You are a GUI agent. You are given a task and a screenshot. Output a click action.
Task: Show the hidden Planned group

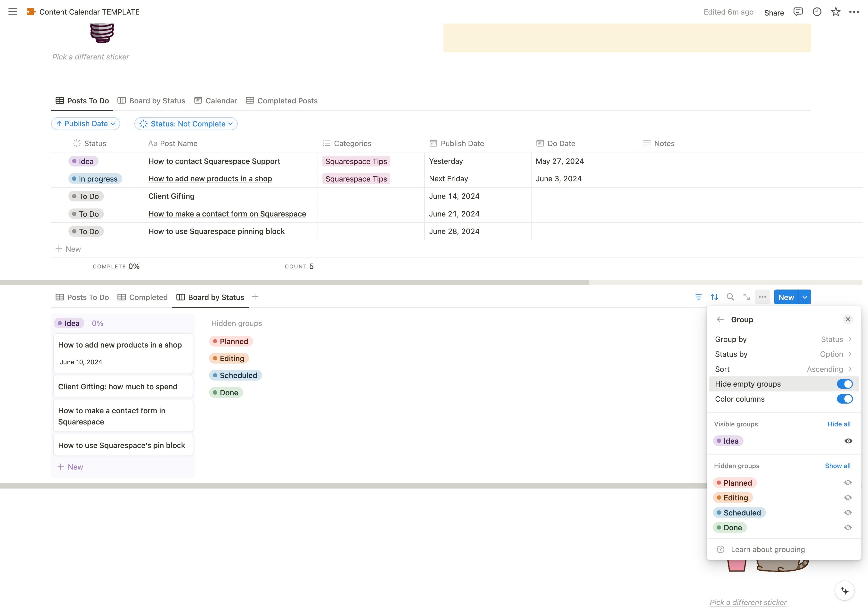[848, 483]
